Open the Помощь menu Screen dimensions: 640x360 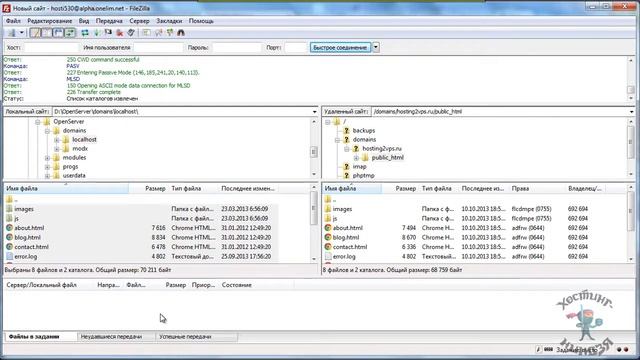tap(201, 21)
